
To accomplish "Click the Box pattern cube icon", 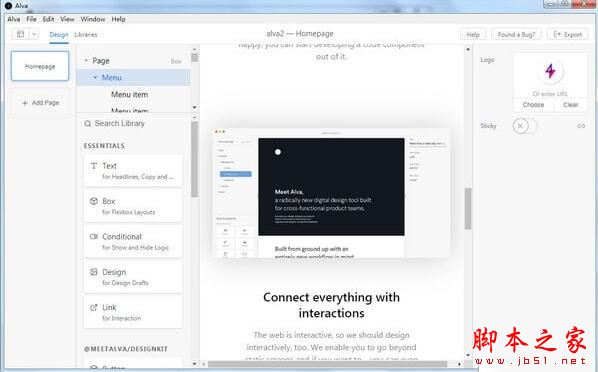I will click(93, 201).
